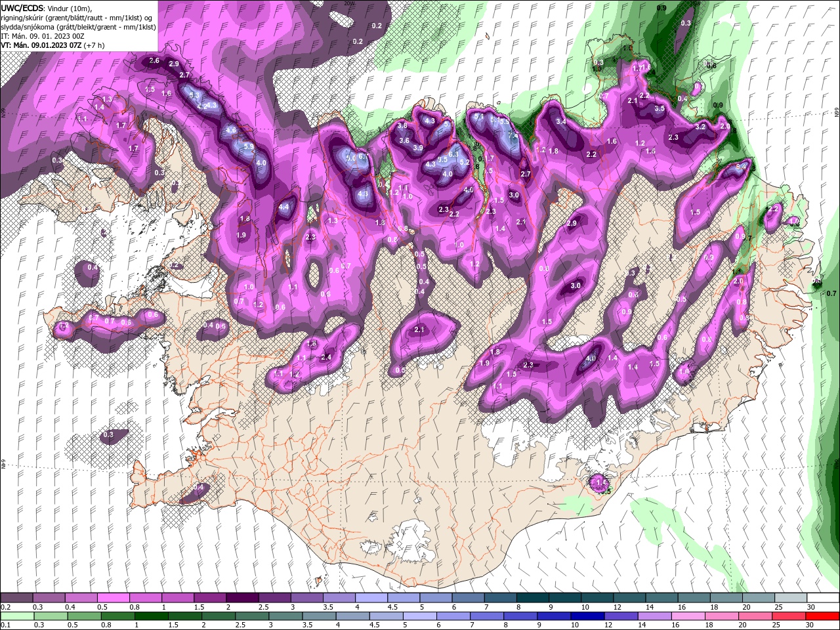Click the 0.2 label under the upper legend bar
The image size is (840, 630).
5,607
